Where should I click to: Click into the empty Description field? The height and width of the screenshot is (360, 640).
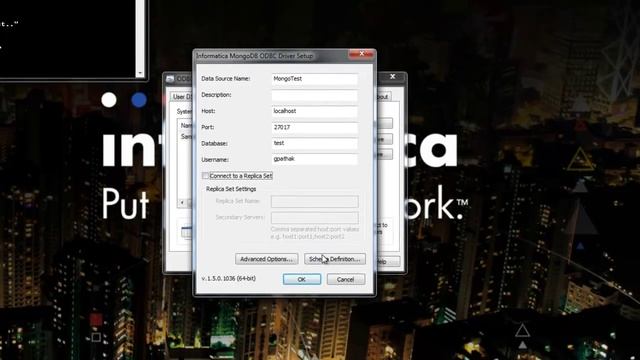tap(315, 95)
